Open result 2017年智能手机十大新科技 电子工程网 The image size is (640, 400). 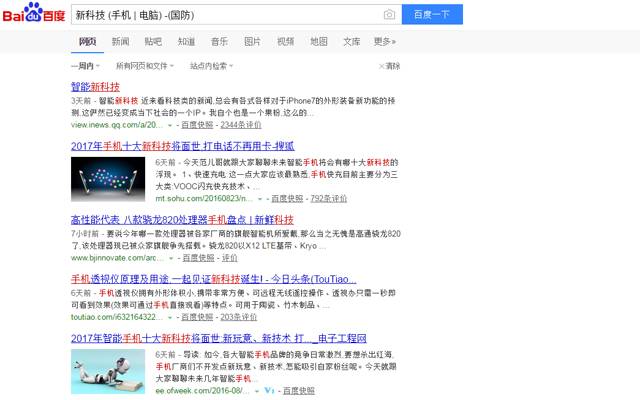tap(219, 338)
